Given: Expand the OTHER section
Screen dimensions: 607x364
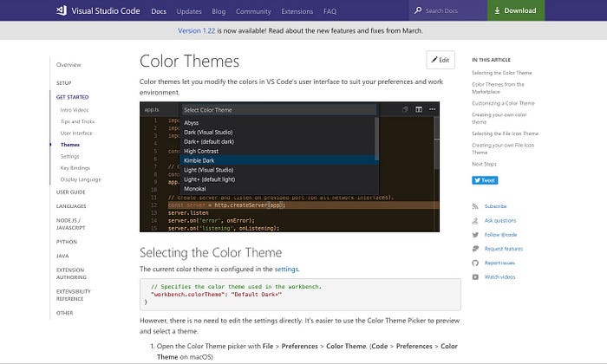Looking at the screenshot, I should click(65, 313).
